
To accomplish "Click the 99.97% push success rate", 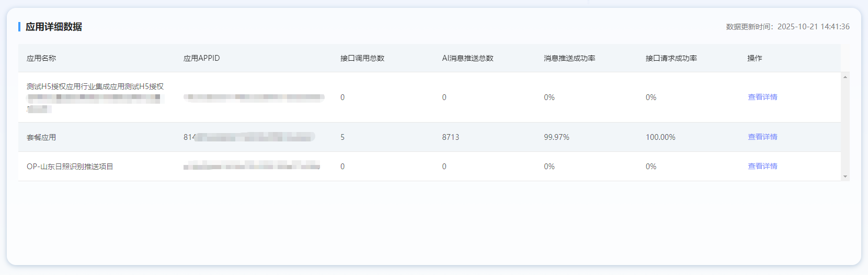I will [x=556, y=137].
